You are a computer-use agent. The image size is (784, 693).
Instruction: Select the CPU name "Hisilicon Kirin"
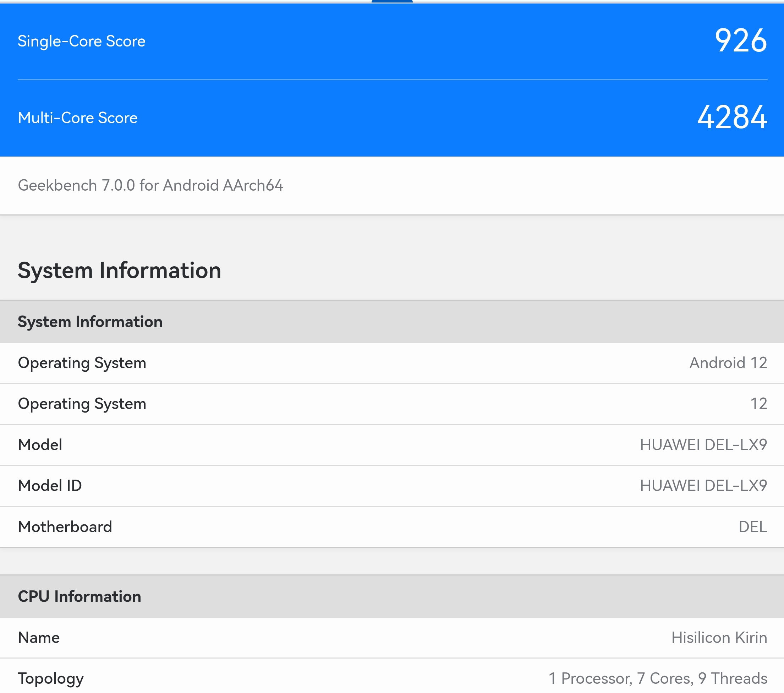[719, 637]
